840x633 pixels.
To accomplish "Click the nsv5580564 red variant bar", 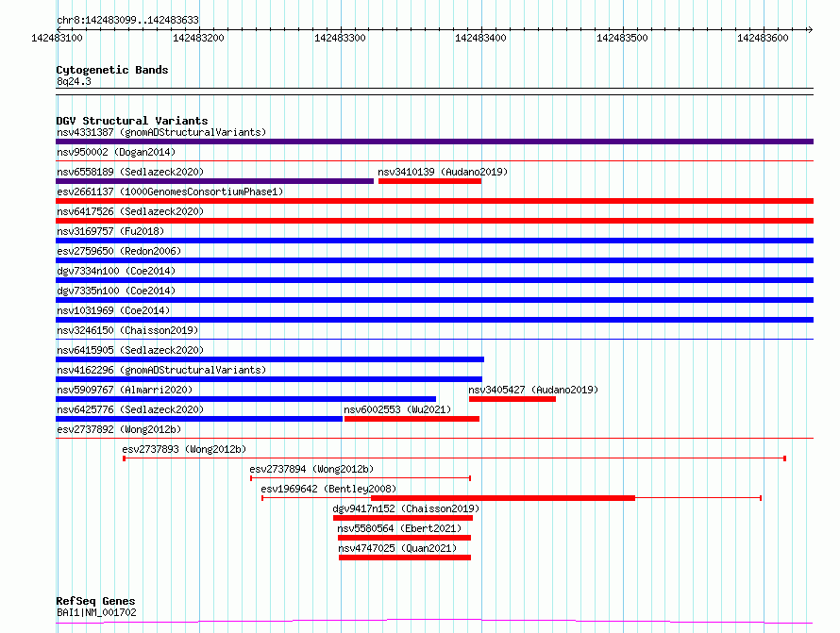I will click(405, 538).
